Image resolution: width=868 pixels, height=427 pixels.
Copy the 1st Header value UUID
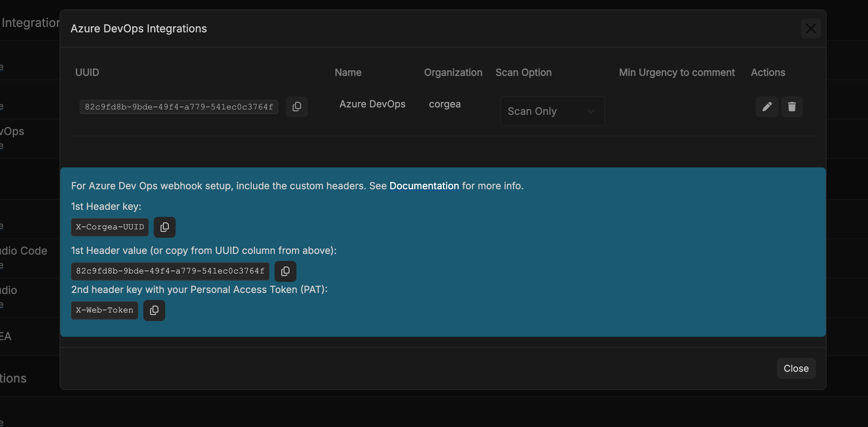pos(285,271)
